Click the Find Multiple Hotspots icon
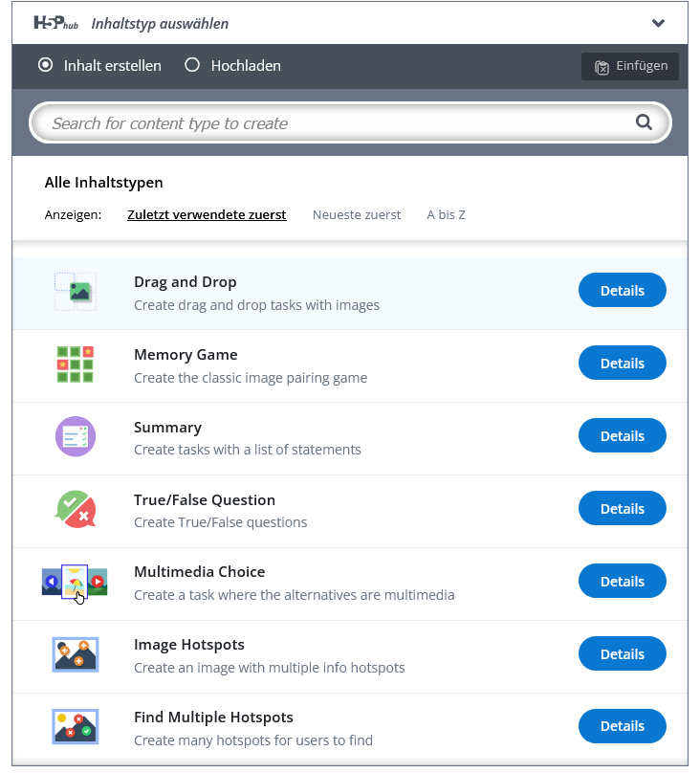700x773 pixels. 75,728
